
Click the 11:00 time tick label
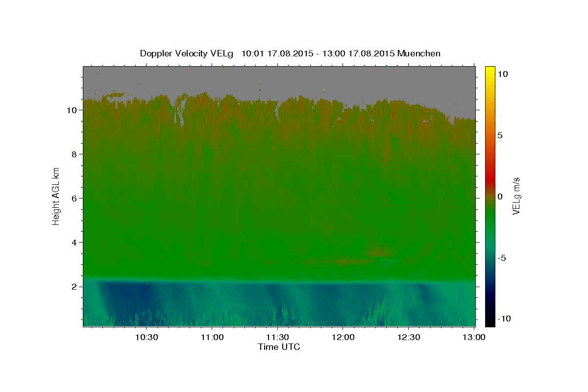[212, 337]
